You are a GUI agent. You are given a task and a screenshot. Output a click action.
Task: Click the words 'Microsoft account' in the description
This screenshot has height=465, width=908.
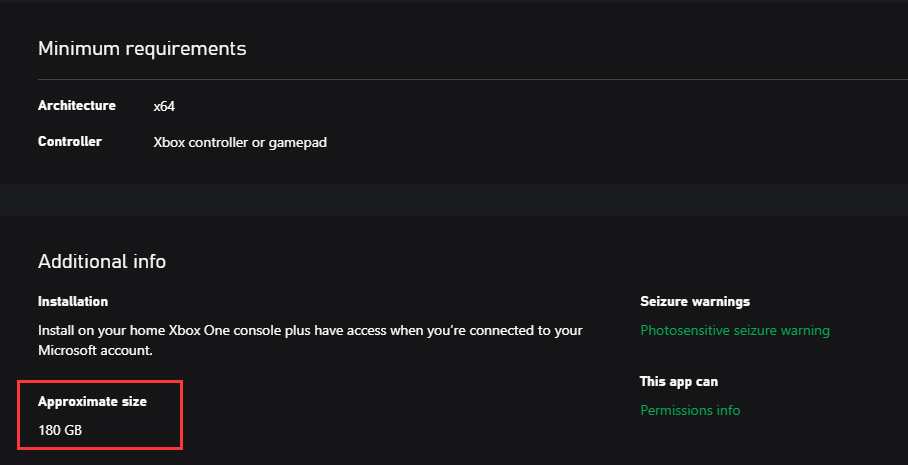(x=95, y=350)
